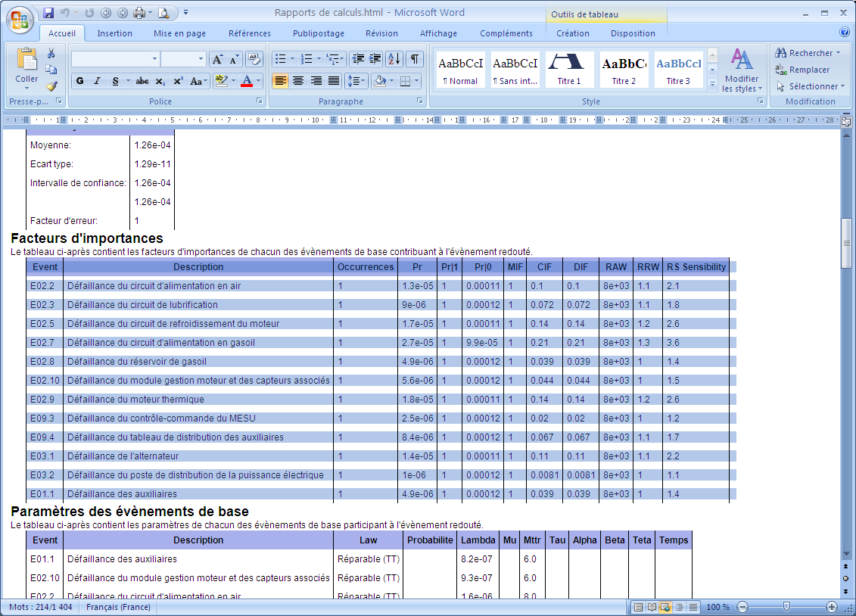The height and width of the screenshot is (616, 856).
Task: Toggle strikethrough formatting (abc)
Action: (x=142, y=81)
